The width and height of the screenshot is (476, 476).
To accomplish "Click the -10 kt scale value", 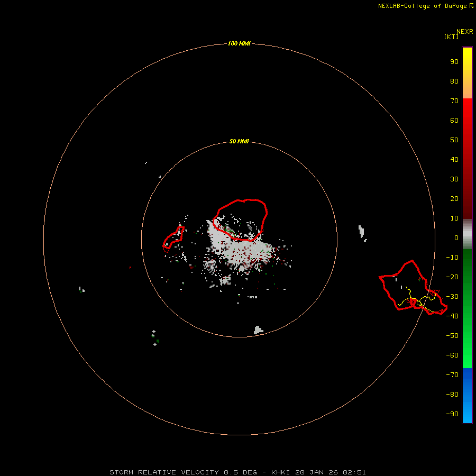I will [x=452, y=258].
